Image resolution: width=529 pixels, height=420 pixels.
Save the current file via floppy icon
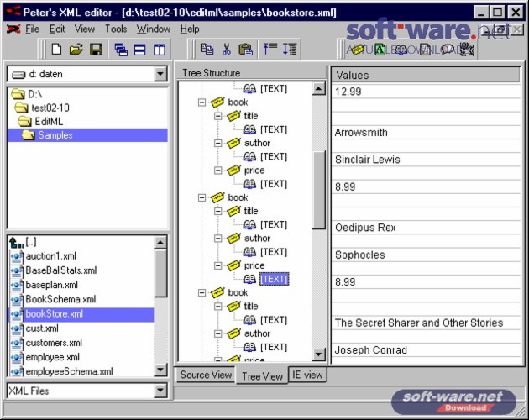click(97, 50)
